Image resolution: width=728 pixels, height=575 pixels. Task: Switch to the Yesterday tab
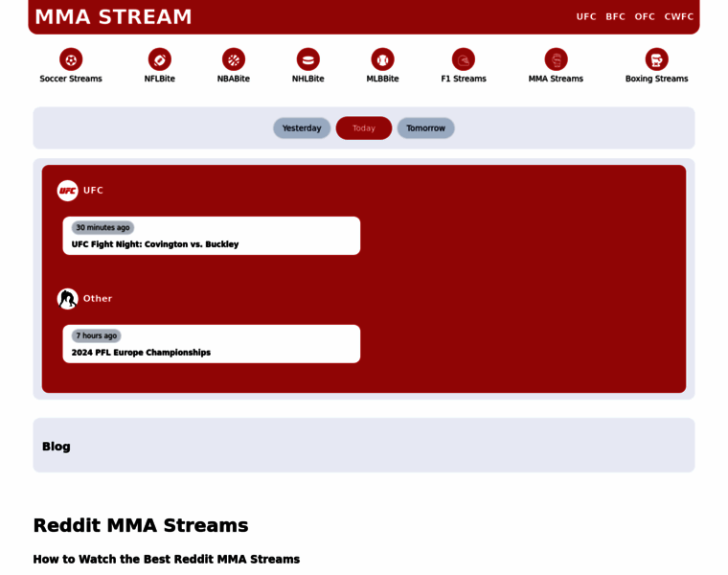(302, 128)
